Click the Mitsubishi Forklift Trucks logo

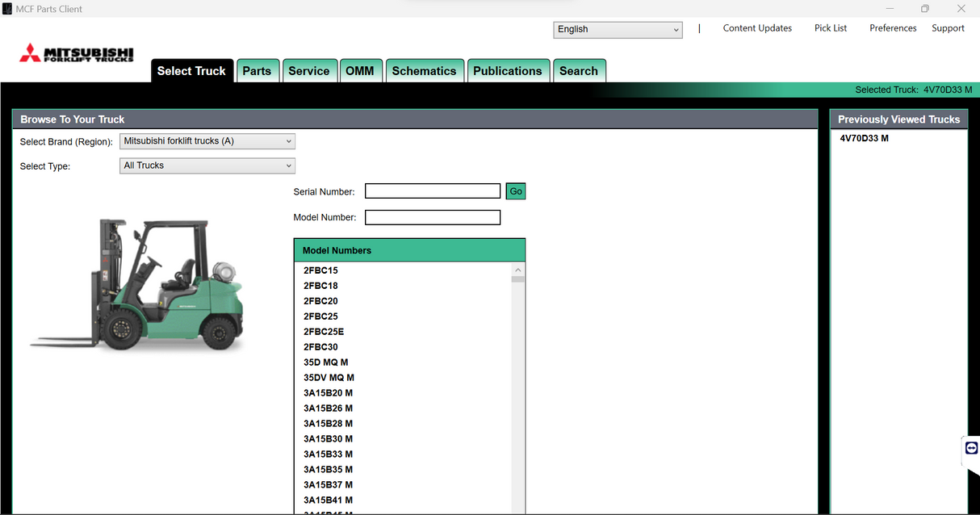(x=77, y=54)
